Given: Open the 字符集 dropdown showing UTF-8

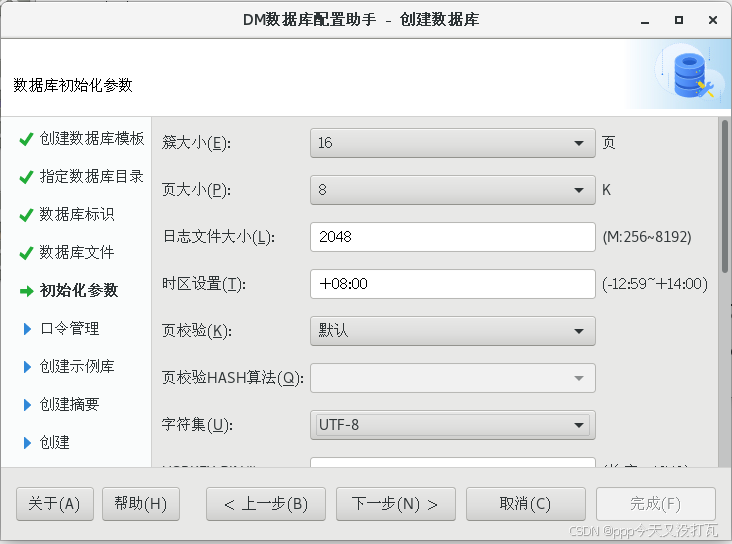Looking at the screenshot, I should coord(452,425).
